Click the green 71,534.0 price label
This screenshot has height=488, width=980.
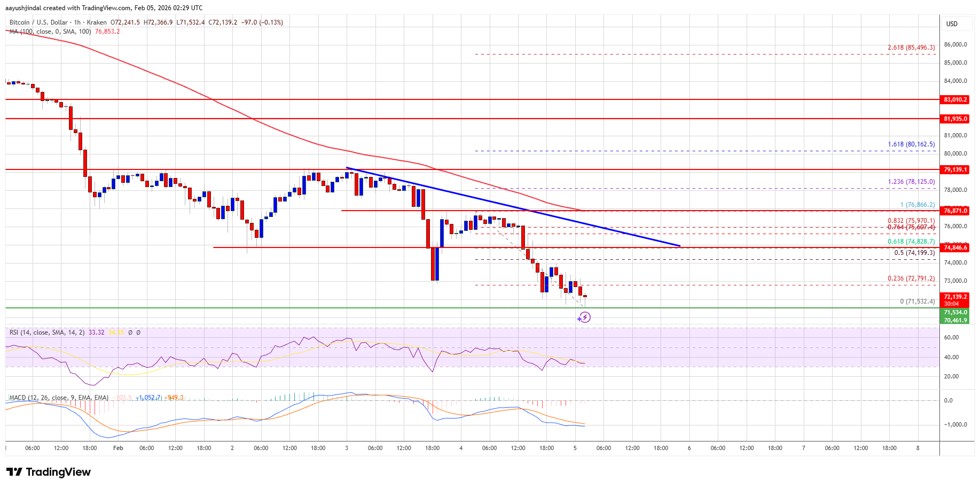[x=955, y=312]
